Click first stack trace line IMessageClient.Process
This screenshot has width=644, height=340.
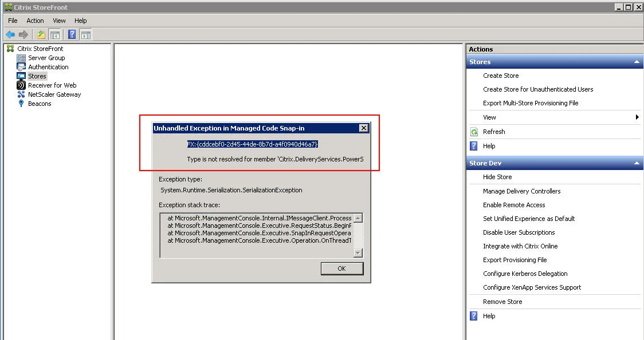(260, 218)
